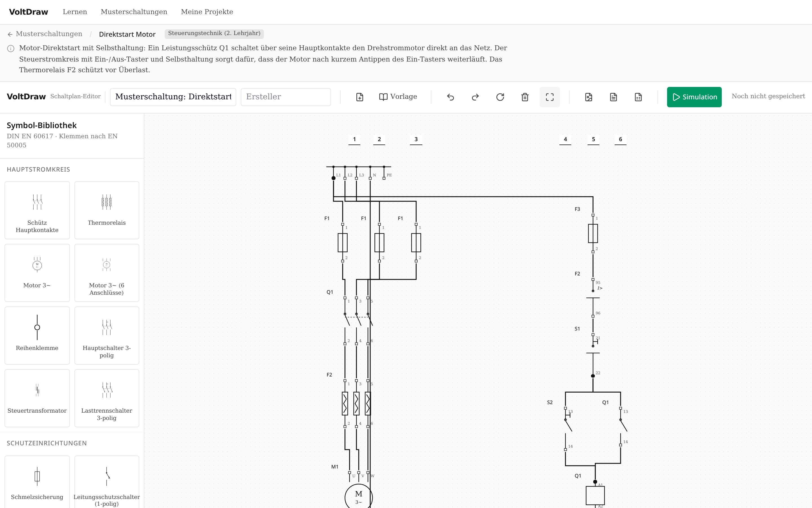This screenshot has width=812, height=508.
Task: Select Thermorelais symbol
Action: click(107, 210)
